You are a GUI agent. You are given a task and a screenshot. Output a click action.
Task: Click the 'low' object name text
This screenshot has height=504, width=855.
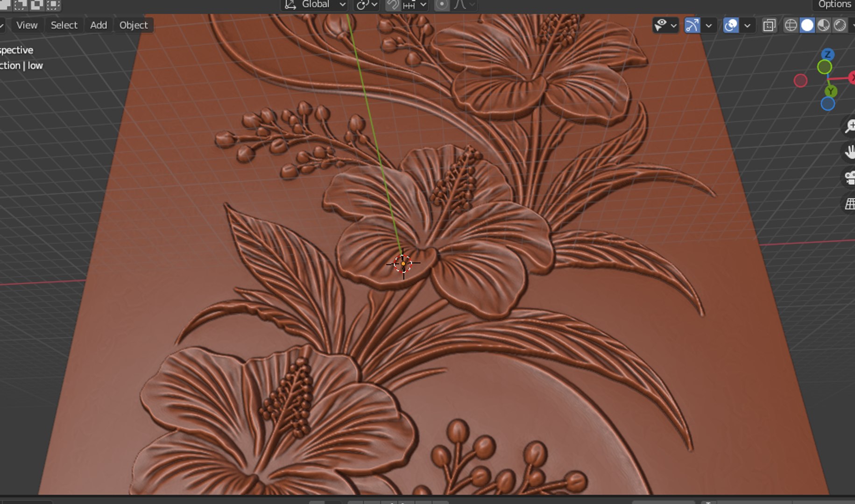(35, 65)
